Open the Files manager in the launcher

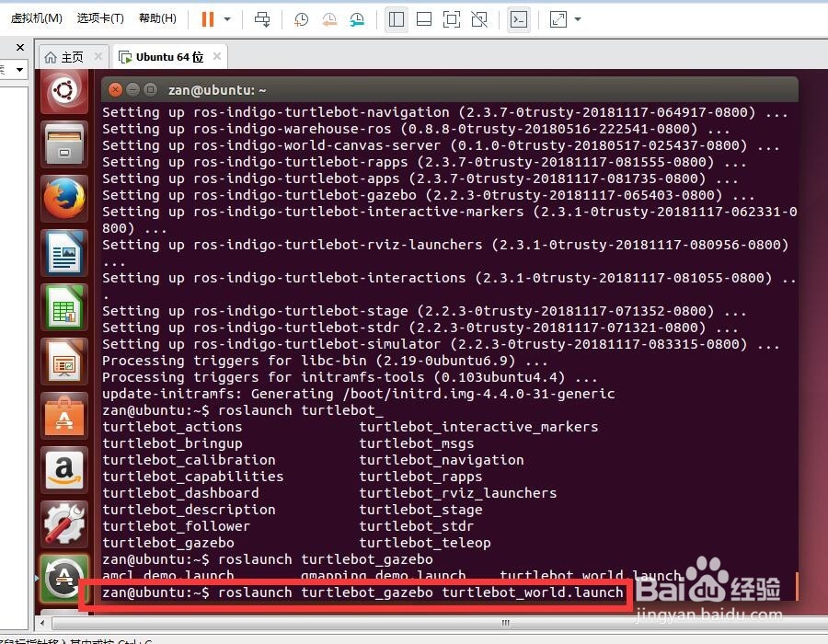pos(64,144)
